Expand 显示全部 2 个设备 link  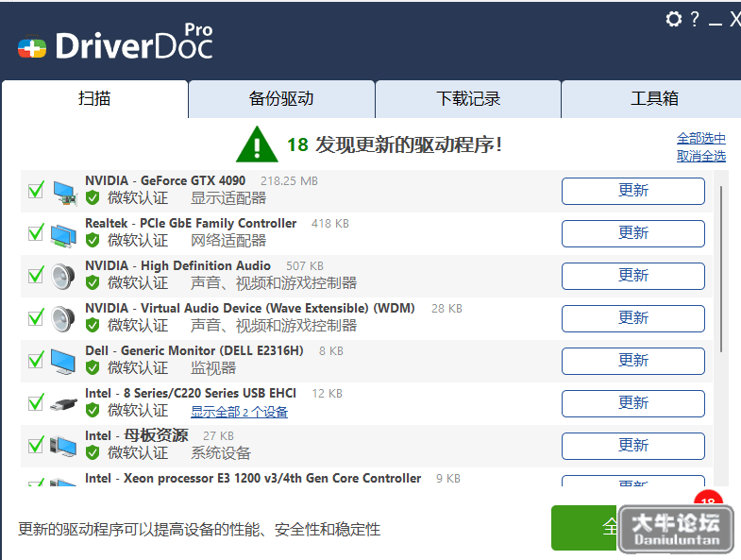(x=239, y=412)
